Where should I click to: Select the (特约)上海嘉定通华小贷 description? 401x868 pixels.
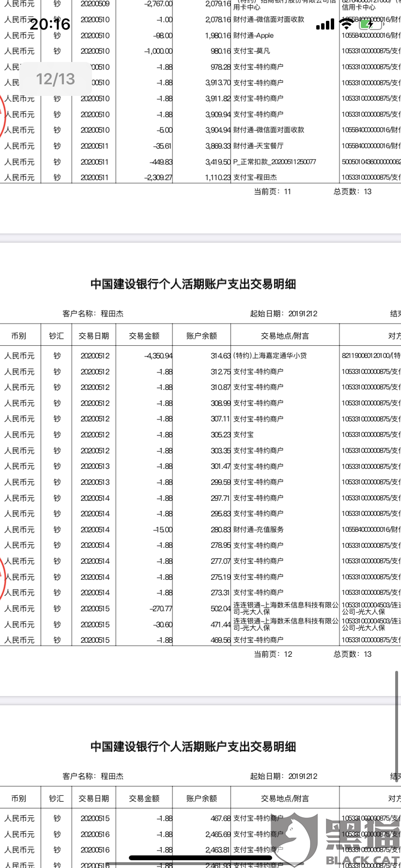click(x=270, y=356)
